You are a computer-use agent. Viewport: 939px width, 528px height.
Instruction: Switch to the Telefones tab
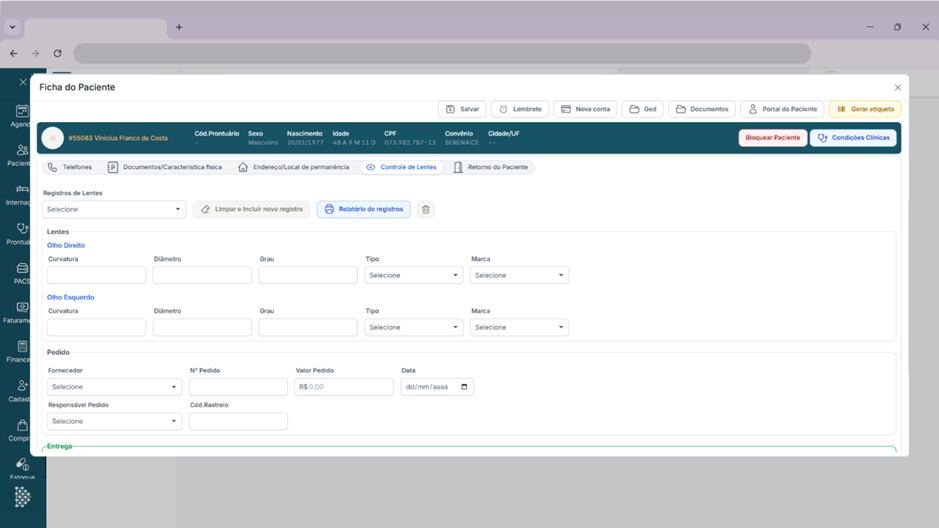coord(70,168)
